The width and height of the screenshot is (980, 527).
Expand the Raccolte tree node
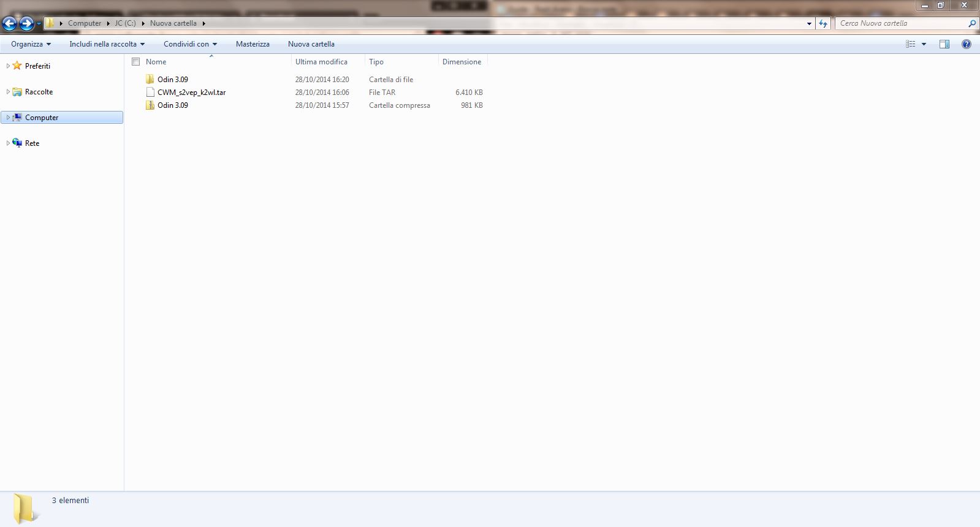[x=7, y=92]
